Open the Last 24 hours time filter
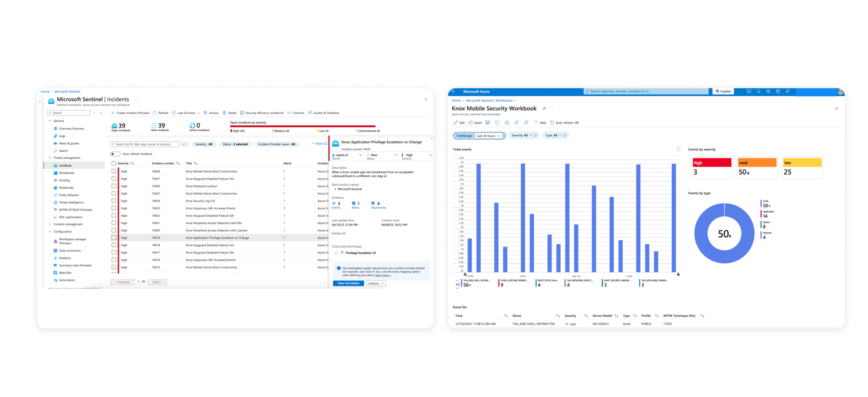868x397 pixels. 186,113
